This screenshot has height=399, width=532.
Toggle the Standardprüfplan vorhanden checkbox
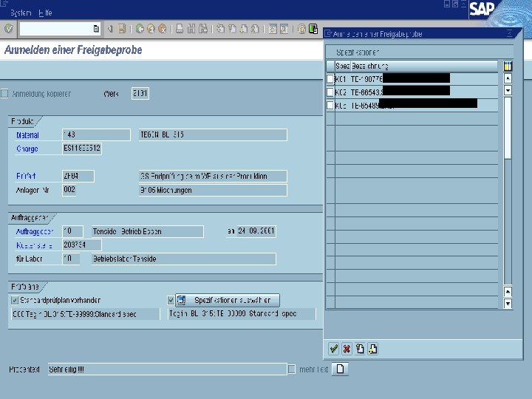pyautogui.click(x=15, y=300)
